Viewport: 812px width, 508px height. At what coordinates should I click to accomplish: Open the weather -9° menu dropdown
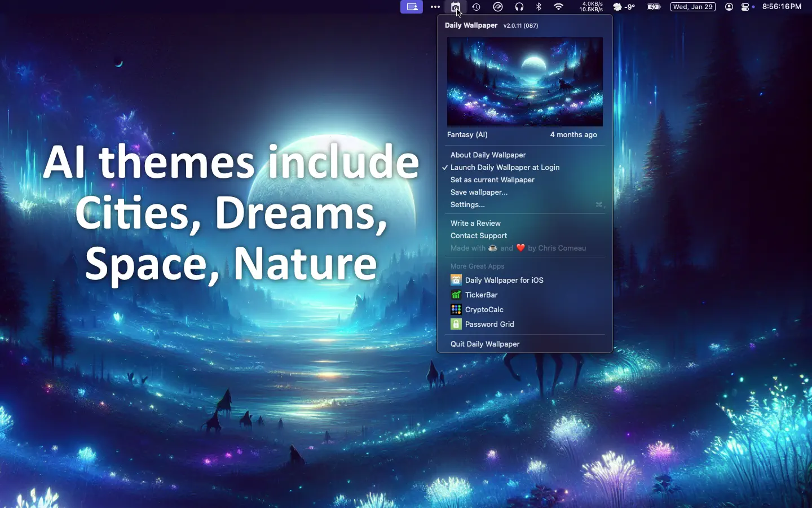coord(624,7)
